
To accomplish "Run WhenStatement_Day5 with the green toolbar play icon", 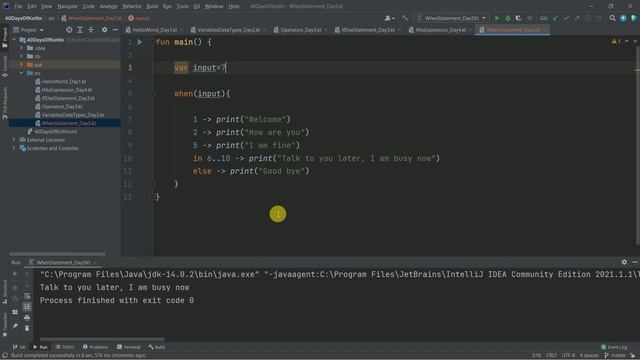I will pyautogui.click(x=497, y=18).
